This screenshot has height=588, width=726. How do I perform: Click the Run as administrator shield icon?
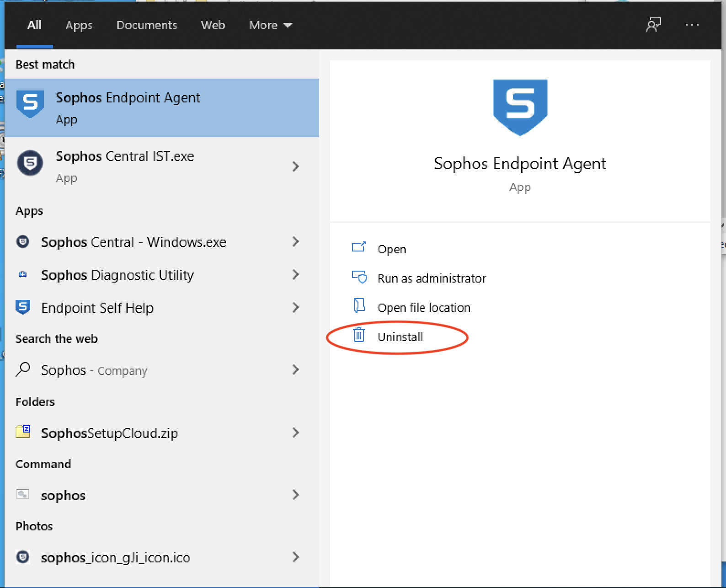coord(359,277)
